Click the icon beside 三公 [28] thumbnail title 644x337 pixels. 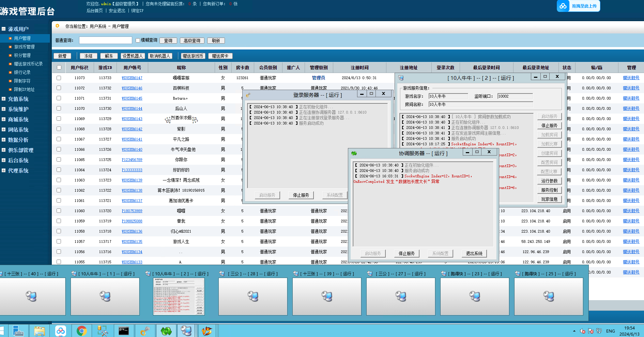point(222,274)
